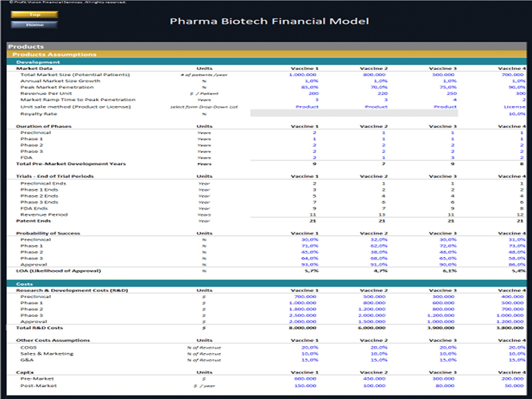Click the Top navigation button
This screenshot has width=532, height=399.
tap(35, 14)
